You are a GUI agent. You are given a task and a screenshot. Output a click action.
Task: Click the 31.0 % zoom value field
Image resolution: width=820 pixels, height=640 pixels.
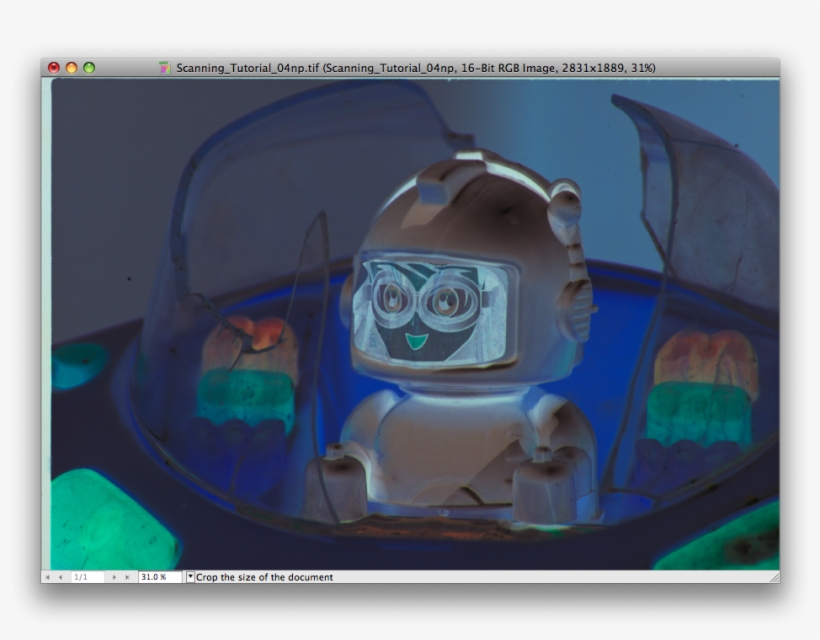pyautogui.click(x=157, y=576)
